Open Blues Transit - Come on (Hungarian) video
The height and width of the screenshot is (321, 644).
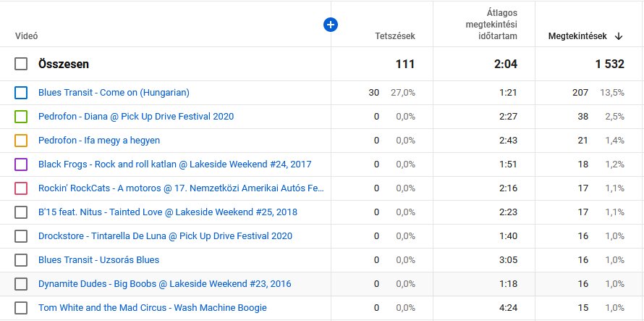(114, 93)
